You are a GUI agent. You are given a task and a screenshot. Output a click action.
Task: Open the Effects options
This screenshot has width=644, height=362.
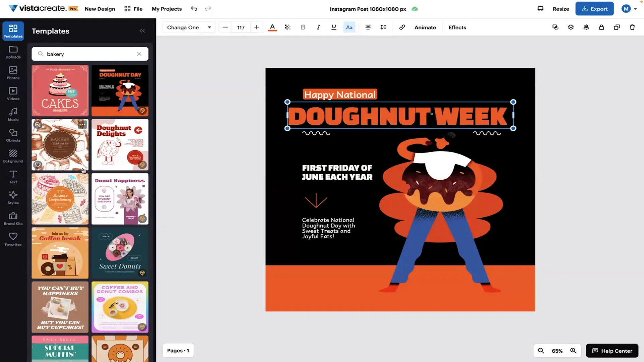click(457, 27)
